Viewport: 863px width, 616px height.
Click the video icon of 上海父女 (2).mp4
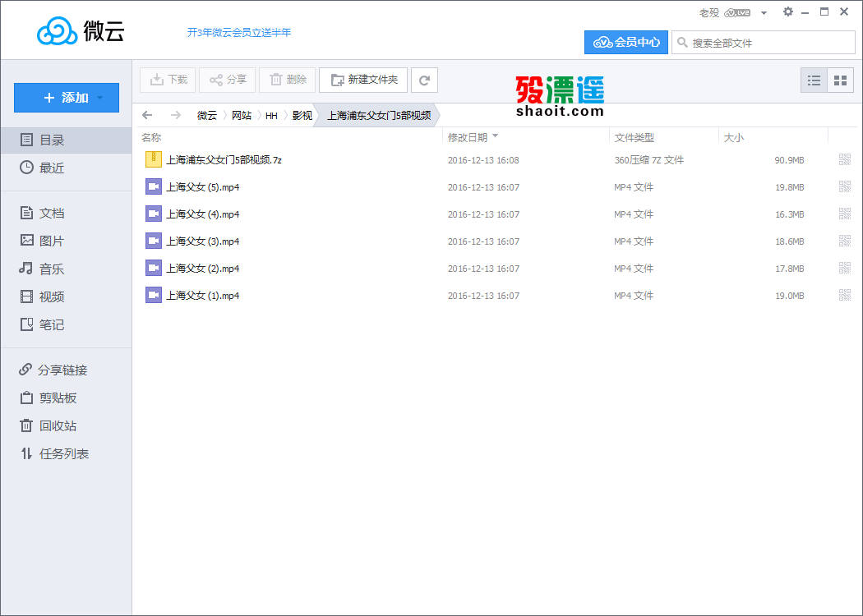[154, 267]
